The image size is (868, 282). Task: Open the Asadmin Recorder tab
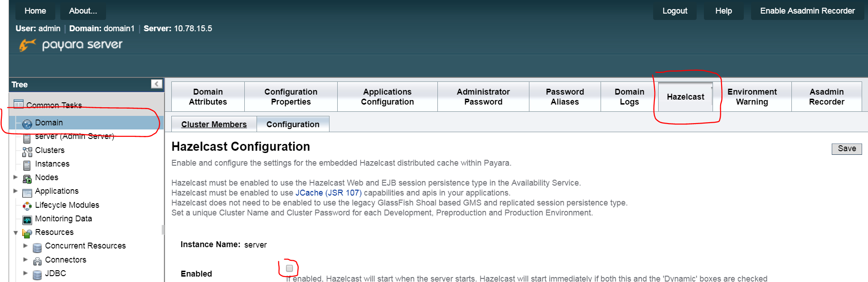click(827, 96)
